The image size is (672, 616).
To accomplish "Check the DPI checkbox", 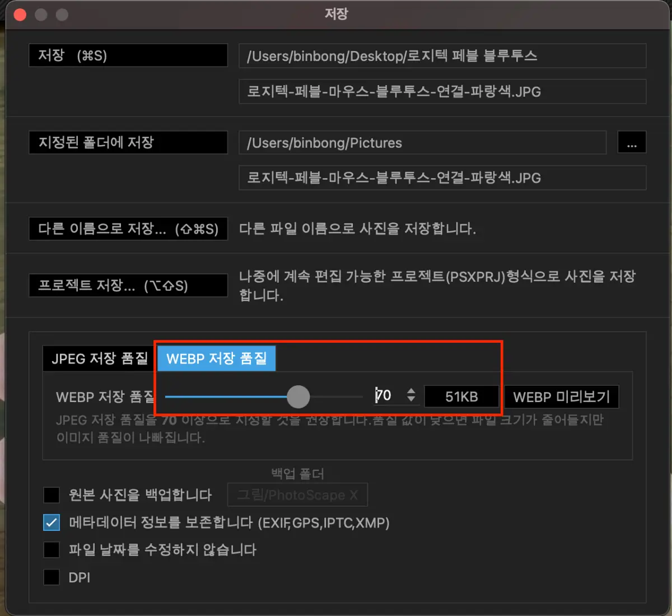I will (x=51, y=577).
